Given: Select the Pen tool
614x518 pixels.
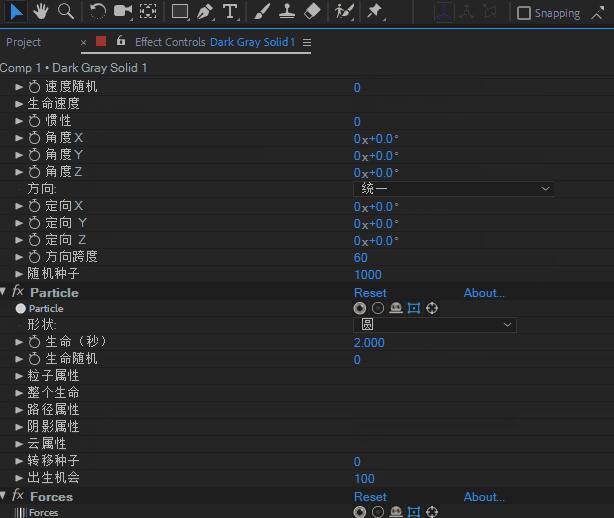Looking at the screenshot, I should click(x=205, y=11).
